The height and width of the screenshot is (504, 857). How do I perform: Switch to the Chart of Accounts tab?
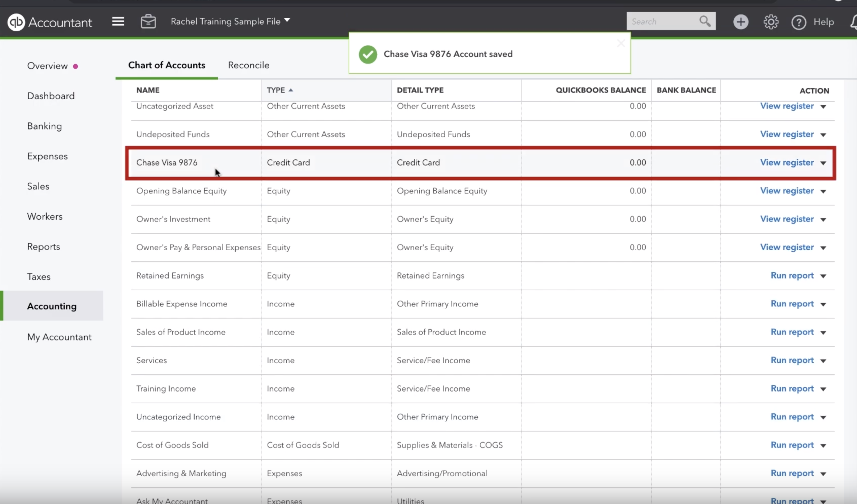(x=167, y=65)
